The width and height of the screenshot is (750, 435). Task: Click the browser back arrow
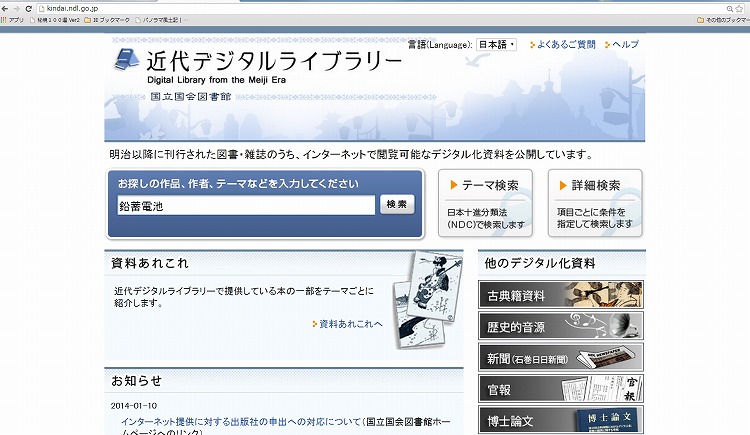pos(5,9)
